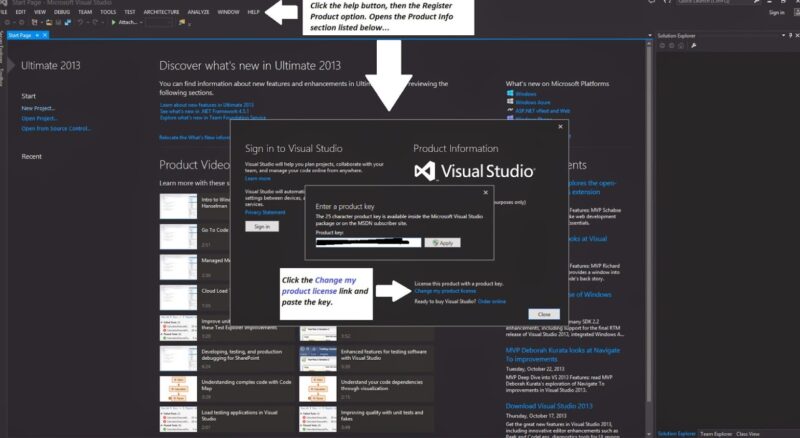Click the Order online link

click(492, 301)
